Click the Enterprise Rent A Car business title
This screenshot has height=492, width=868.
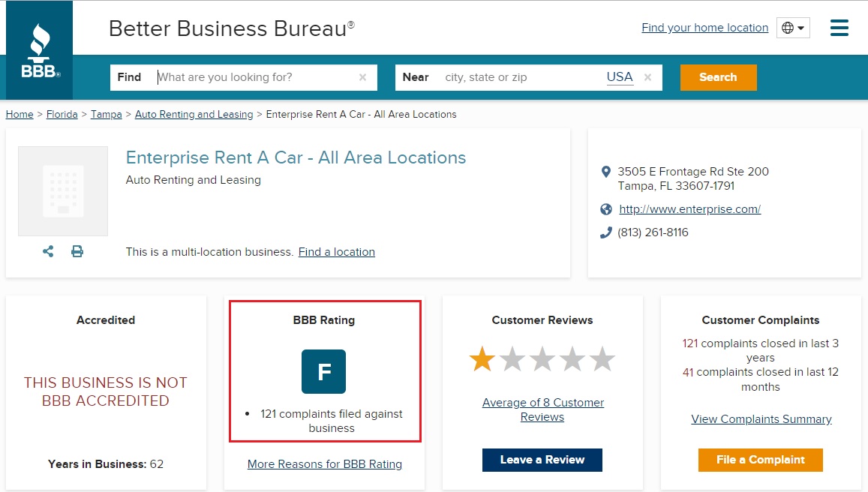coord(296,157)
